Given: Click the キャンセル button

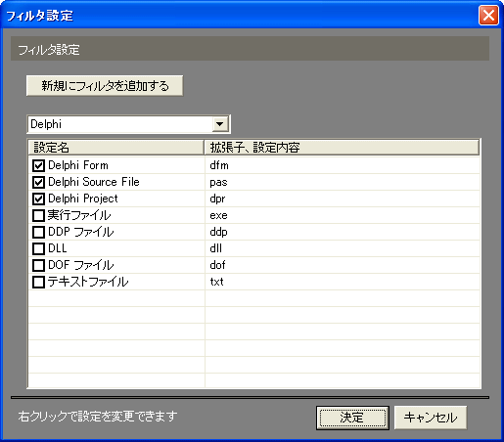Looking at the screenshot, I should tap(431, 418).
